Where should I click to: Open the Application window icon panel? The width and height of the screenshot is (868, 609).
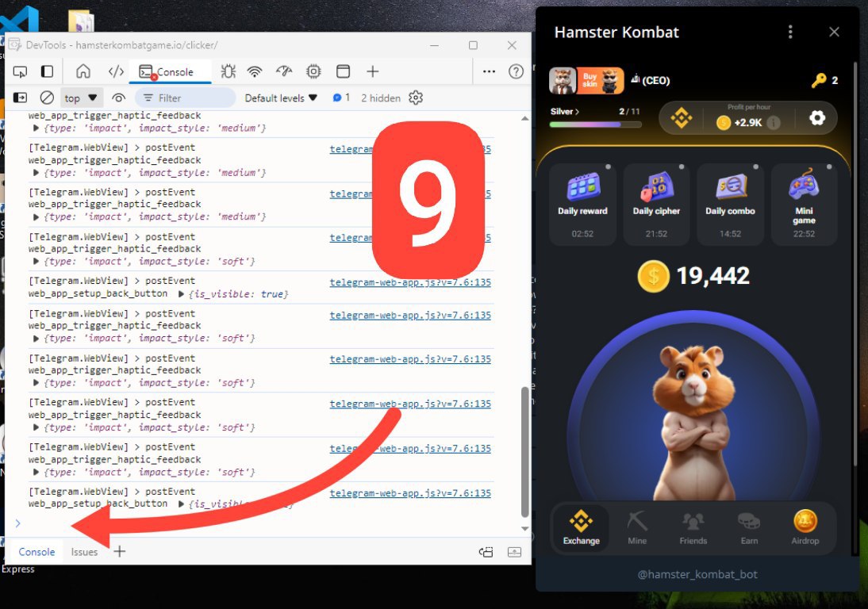[344, 71]
